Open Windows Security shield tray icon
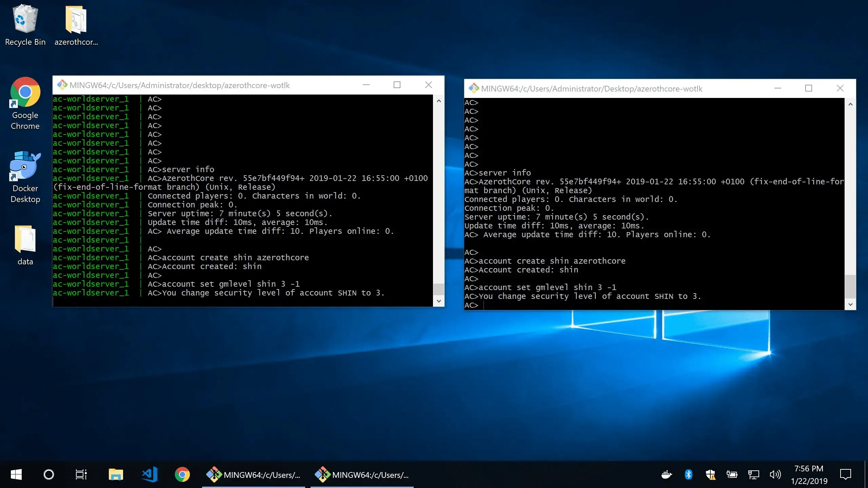Viewport: 868px width, 488px height. pos(710,474)
